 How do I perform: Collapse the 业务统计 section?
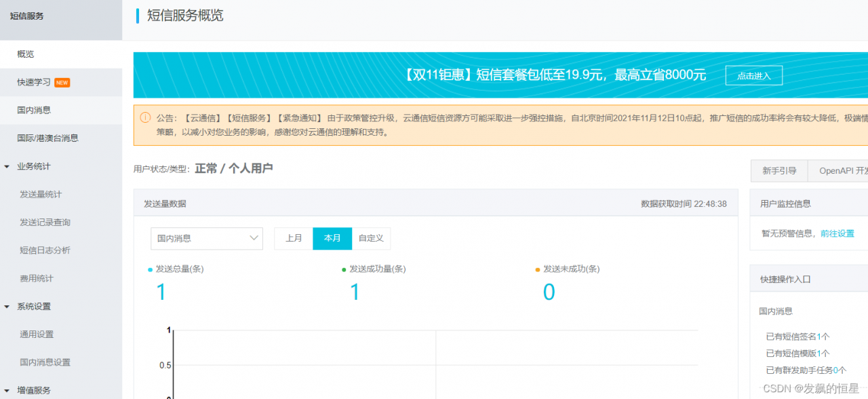pos(7,166)
